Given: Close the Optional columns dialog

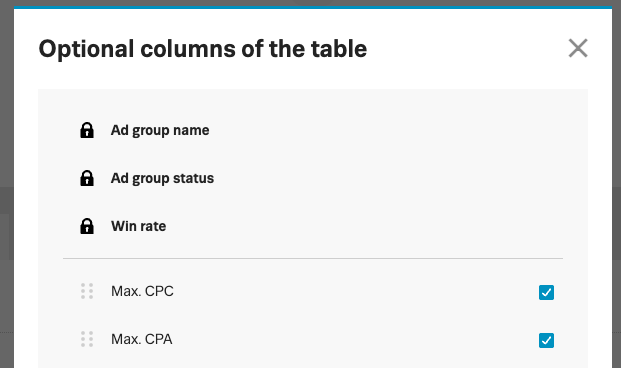Looking at the screenshot, I should click(x=578, y=48).
